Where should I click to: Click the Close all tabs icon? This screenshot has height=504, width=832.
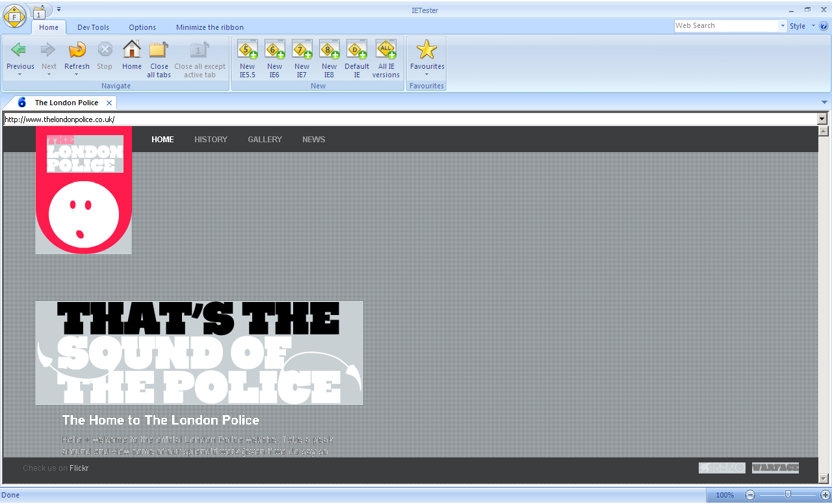[x=159, y=49]
